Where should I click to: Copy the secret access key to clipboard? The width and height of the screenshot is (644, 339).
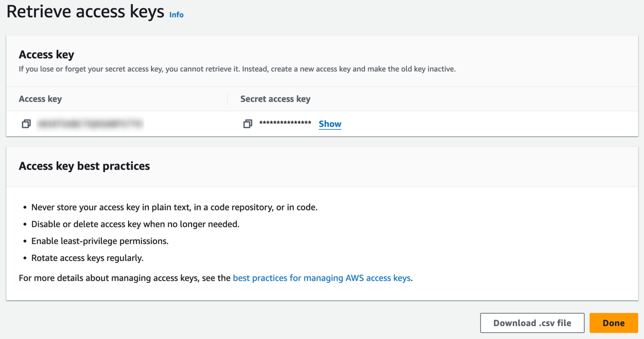[x=247, y=124]
